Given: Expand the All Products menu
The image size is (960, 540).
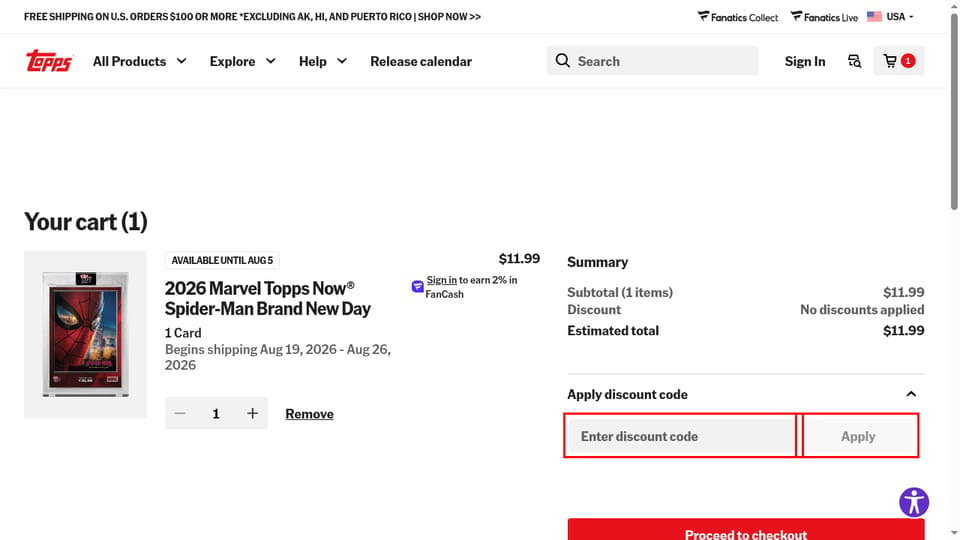Looking at the screenshot, I should 140,61.
